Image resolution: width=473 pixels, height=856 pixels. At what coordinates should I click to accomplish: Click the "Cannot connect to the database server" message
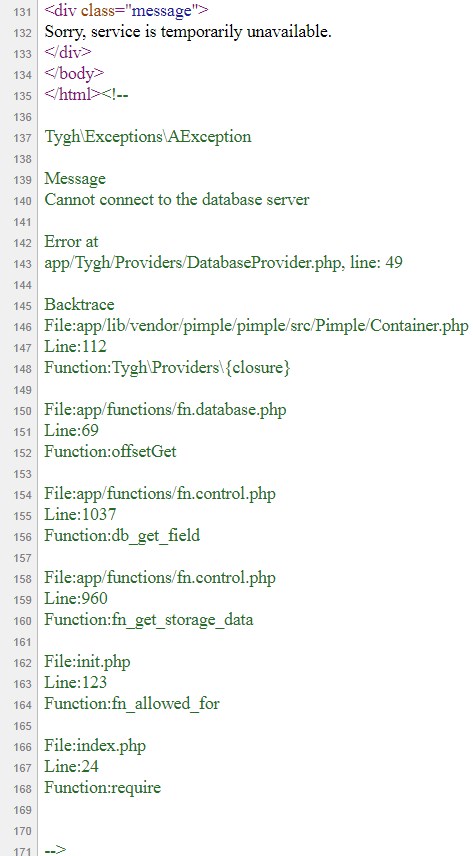click(x=177, y=199)
